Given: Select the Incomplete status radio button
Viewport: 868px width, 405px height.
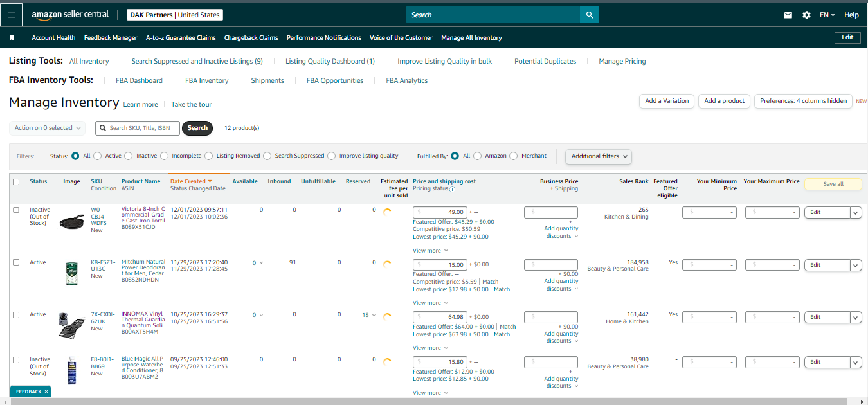Looking at the screenshot, I should pos(164,156).
